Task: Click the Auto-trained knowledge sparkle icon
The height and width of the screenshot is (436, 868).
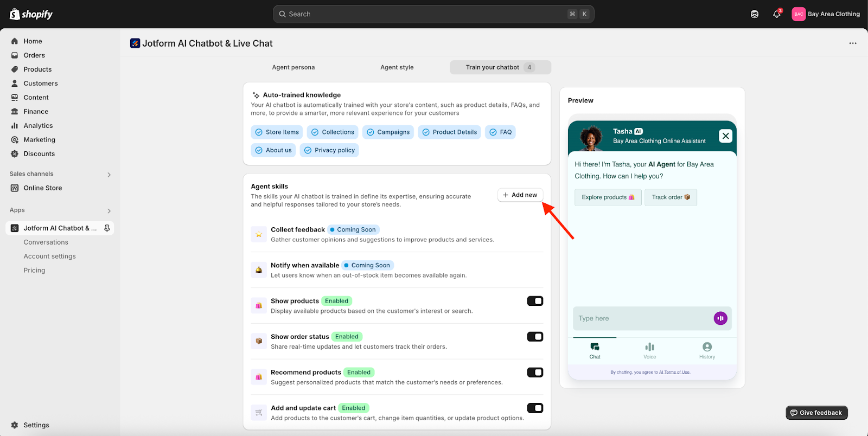Action: pyautogui.click(x=256, y=95)
